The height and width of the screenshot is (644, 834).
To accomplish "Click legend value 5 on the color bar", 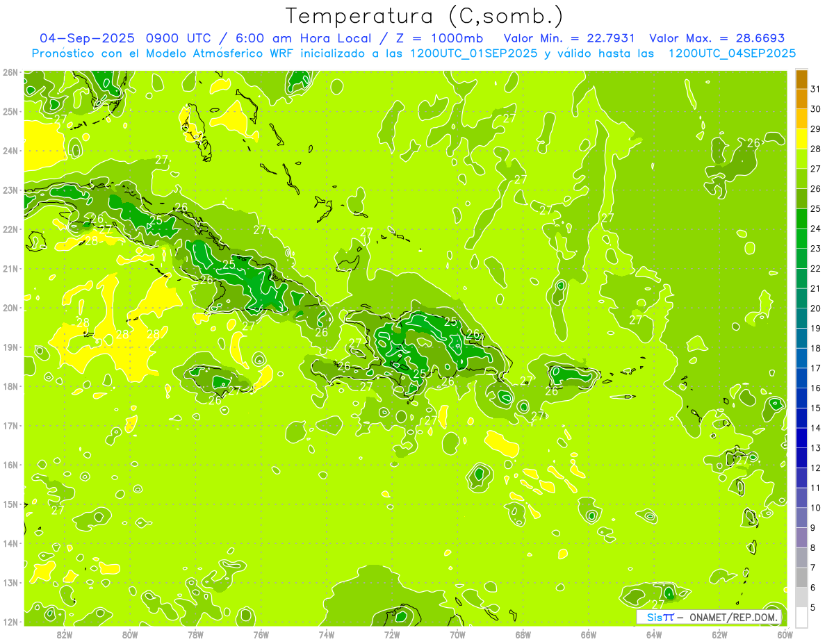I will point(813,608).
